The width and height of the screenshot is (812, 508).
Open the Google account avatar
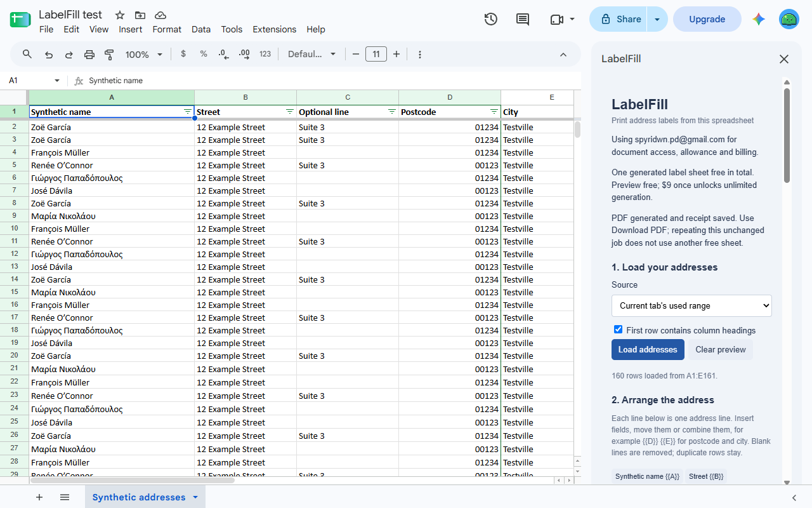click(789, 19)
